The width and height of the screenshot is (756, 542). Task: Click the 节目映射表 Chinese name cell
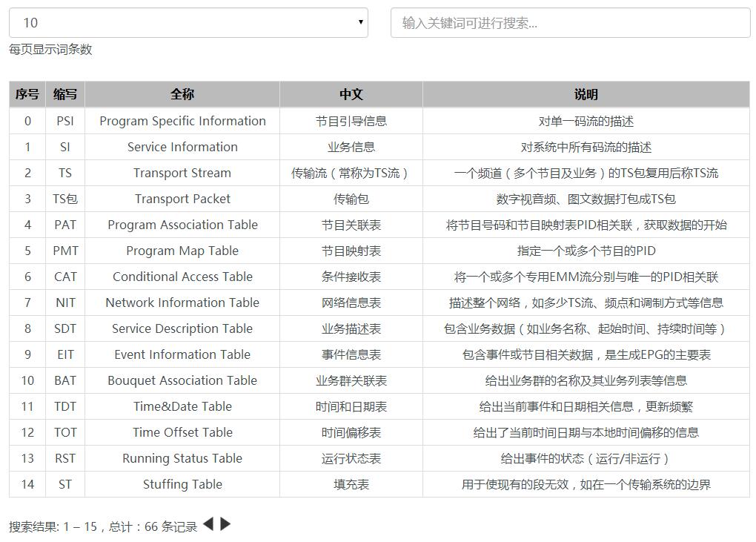tap(351, 251)
